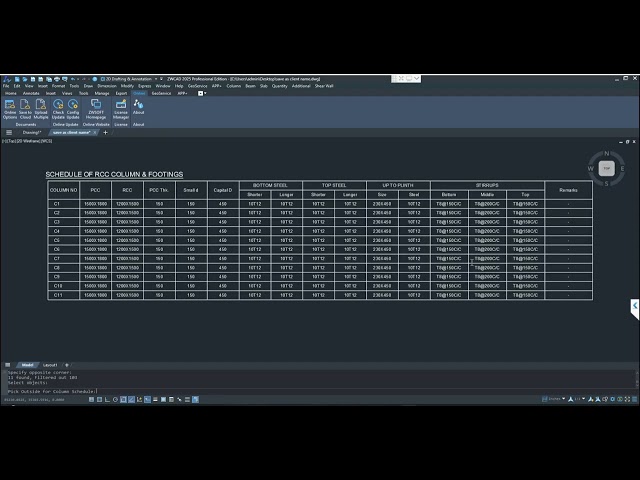Click the clean screen fullscreen icon
This screenshot has height=480, width=640.
click(x=627, y=399)
